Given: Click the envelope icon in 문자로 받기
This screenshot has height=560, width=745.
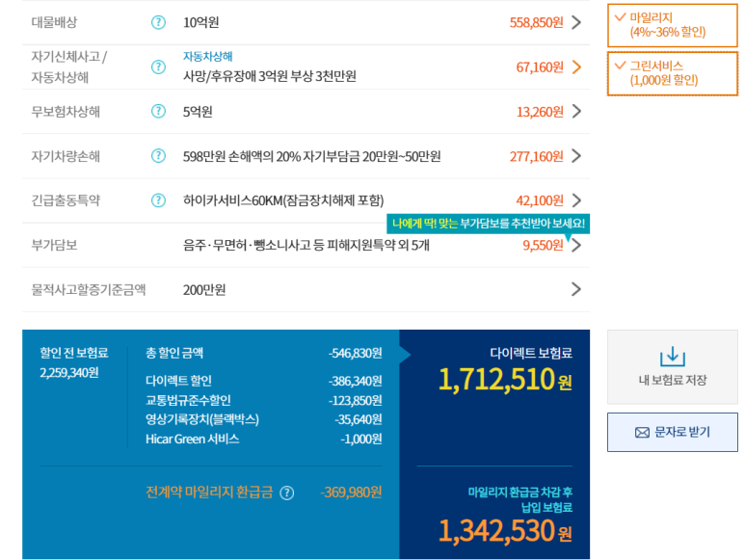Looking at the screenshot, I should [x=642, y=432].
